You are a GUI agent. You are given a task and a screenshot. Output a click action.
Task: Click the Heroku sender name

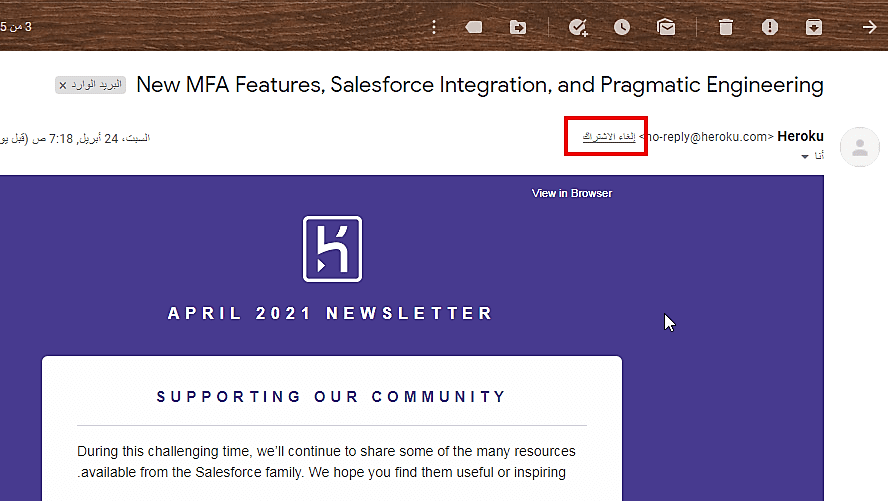[800, 136]
